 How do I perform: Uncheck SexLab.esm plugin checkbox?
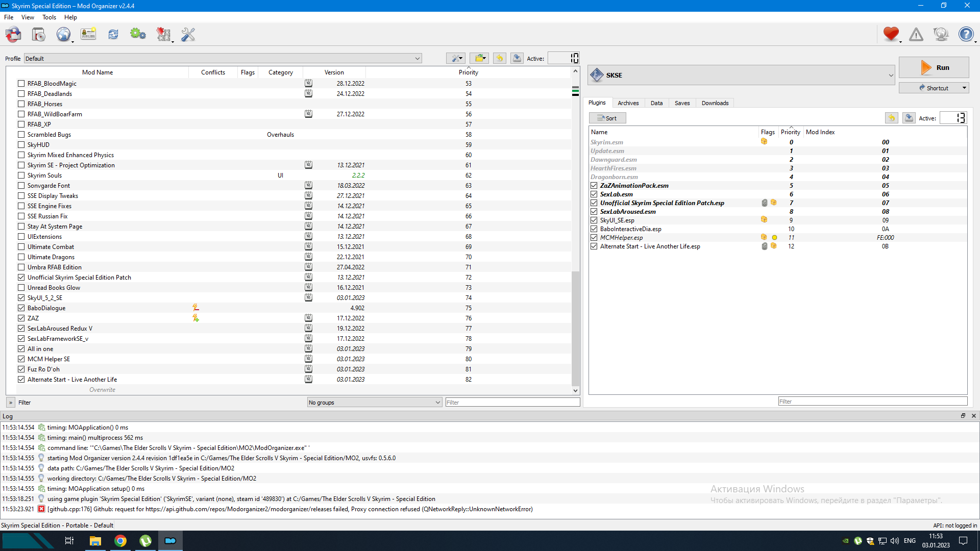click(x=594, y=194)
